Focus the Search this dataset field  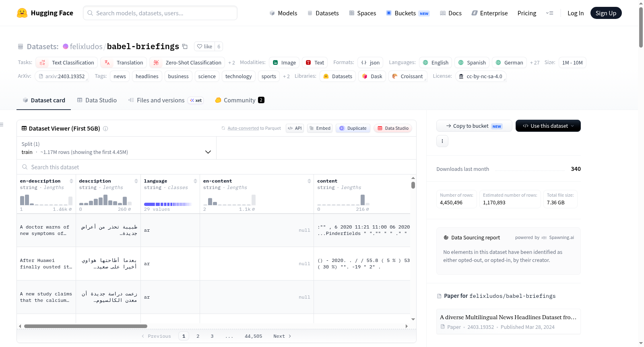tap(217, 167)
